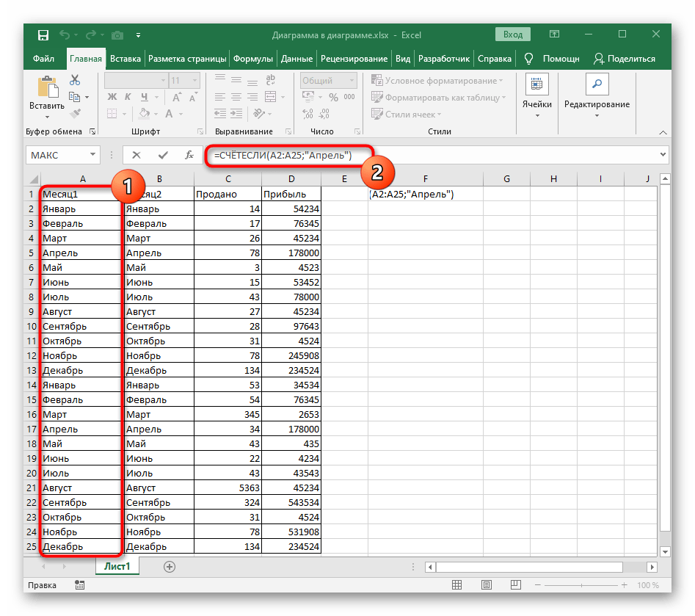695x616 pixels.
Task: Click zoom in plus on status bar
Action: pyautogui.click(x=624, y=585)
